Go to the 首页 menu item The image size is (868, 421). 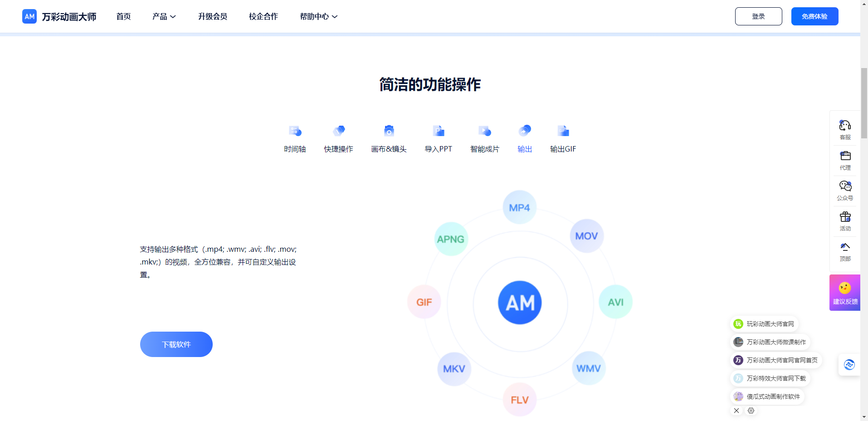click(x=123, y=16)
